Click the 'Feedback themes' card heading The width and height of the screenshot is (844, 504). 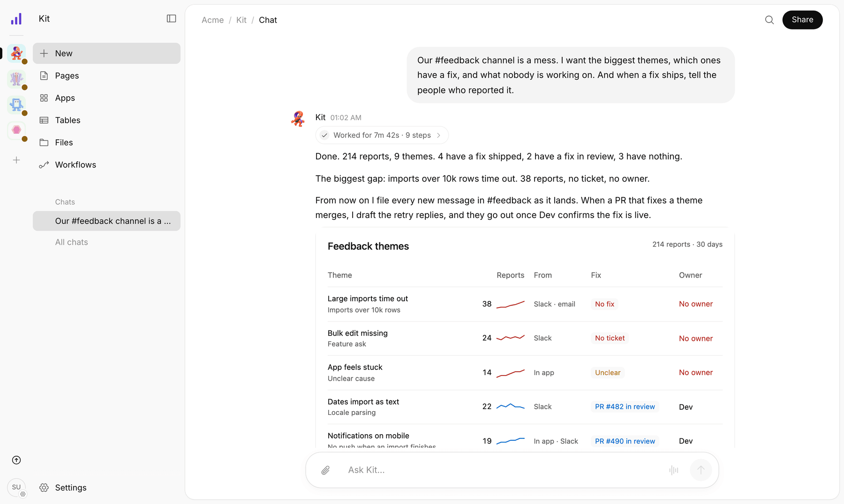[368, 246]
